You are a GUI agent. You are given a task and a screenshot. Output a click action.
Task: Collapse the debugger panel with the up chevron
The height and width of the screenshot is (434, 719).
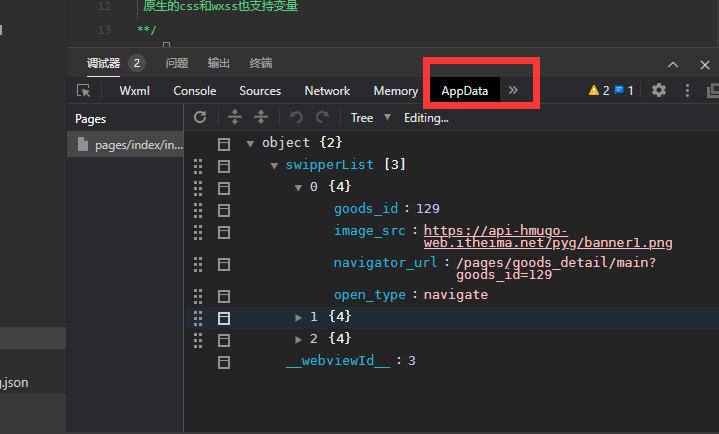coord(673,65)
